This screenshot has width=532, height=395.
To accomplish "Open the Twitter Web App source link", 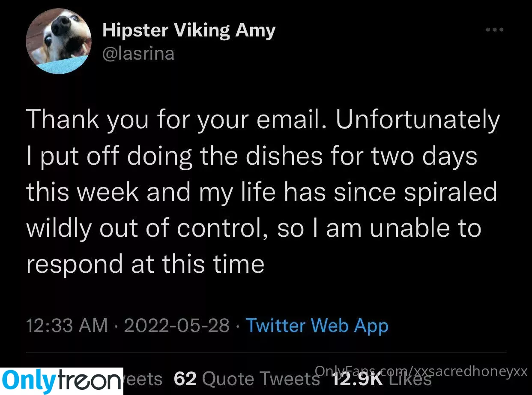I will point(317,326).
